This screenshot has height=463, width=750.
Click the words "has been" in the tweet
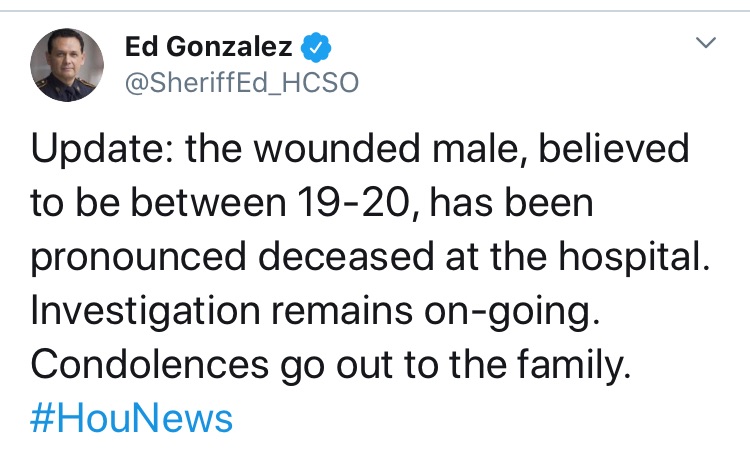tap(511, 203)
